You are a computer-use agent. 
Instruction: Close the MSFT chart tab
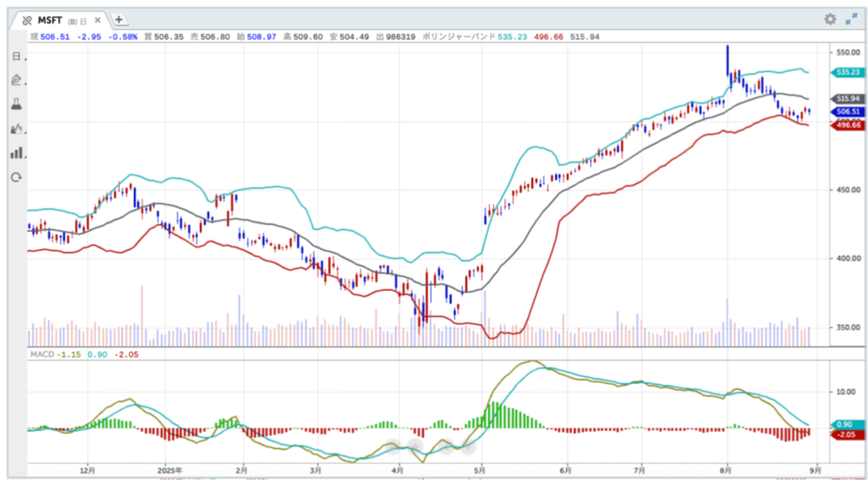pyautogui.click(x=97, y=19)
